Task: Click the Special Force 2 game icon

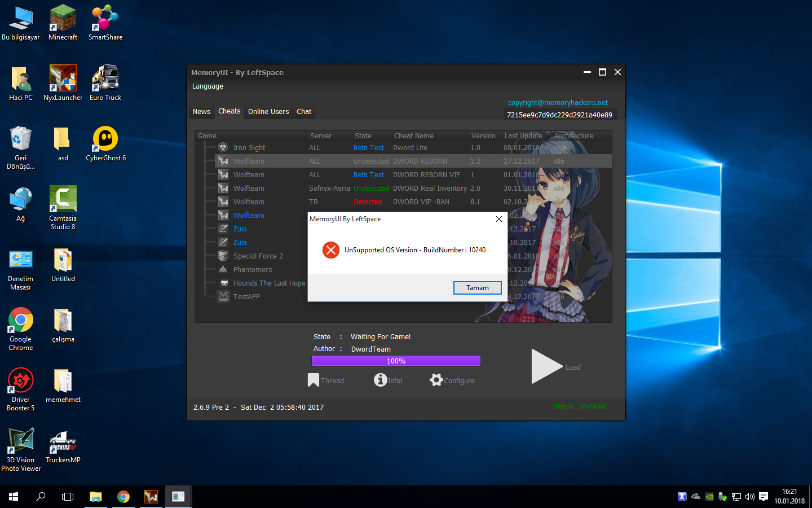Action: tap(223, 256)
